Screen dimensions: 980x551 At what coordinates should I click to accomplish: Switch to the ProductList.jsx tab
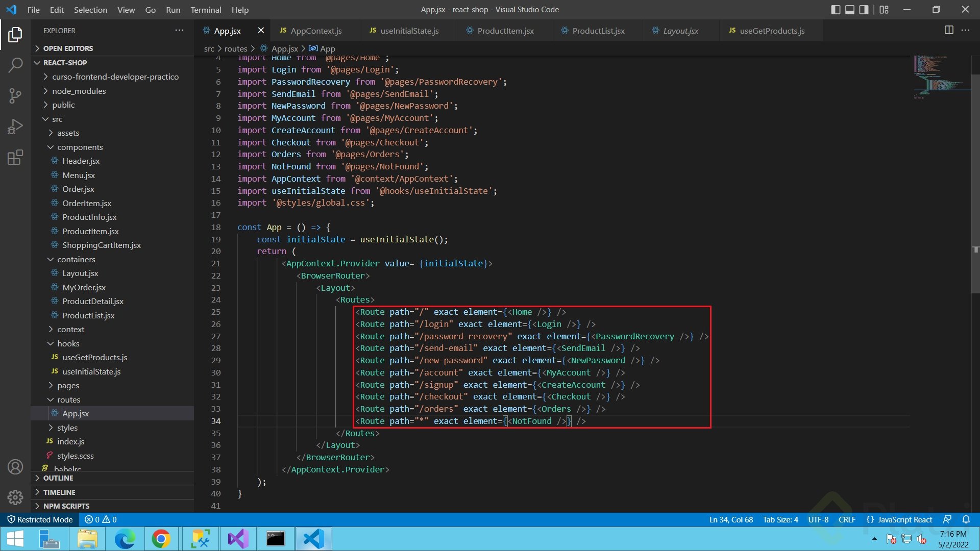coord(598,31)
